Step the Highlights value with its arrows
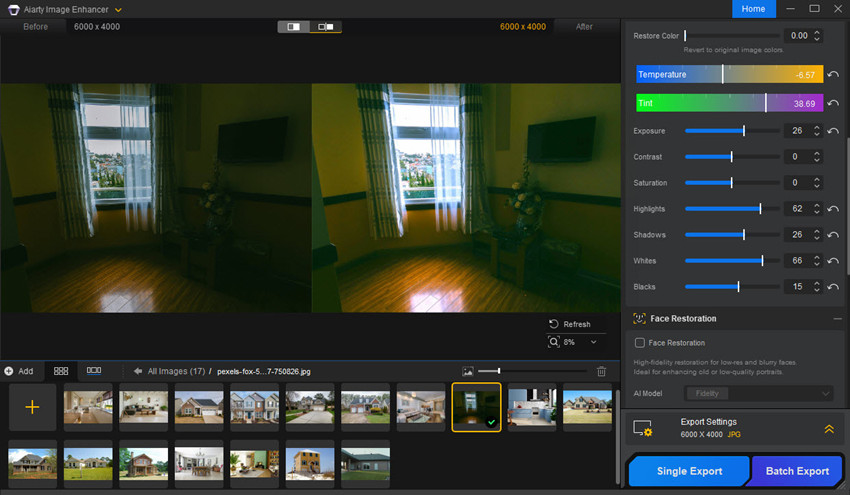Screen dimensions: 850x495 click(817, 209)
